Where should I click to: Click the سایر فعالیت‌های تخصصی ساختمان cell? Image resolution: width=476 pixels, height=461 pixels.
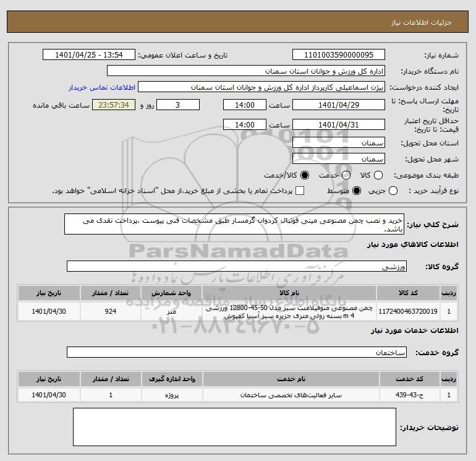(x=291, y=395)
